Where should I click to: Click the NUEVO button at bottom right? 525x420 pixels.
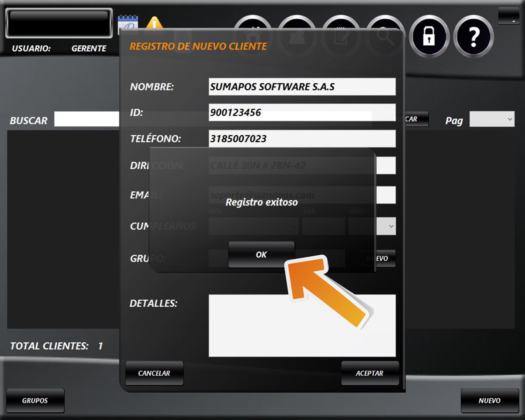point(489,401)
